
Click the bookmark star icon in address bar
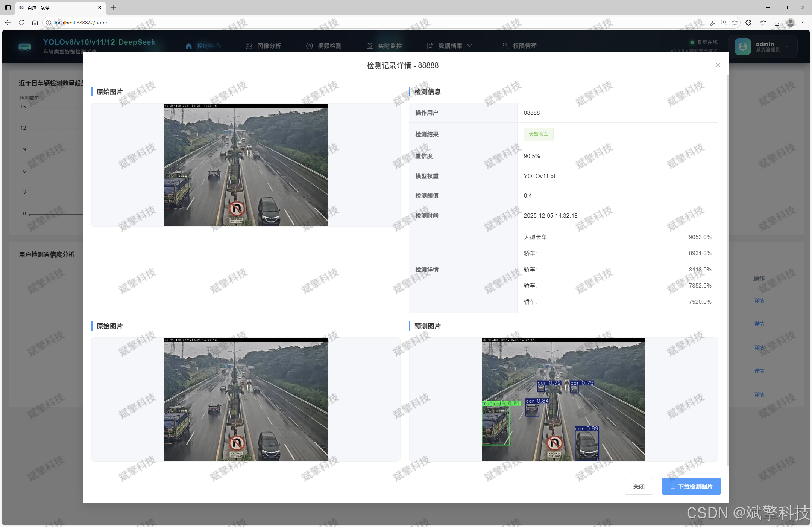735,23
